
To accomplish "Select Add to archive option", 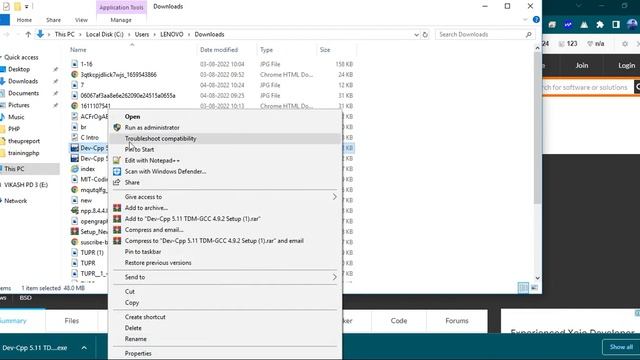I will coord(146,208).
